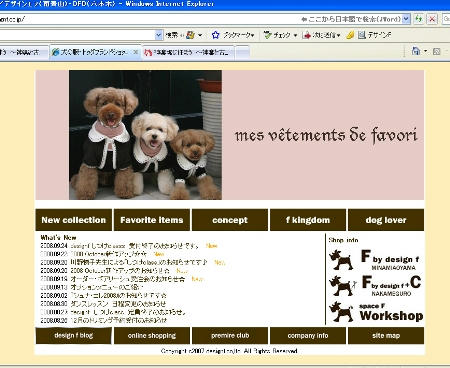Screen dimensions: 450x368
Task: Open the premire club page
Action: (x=230, y=335)
